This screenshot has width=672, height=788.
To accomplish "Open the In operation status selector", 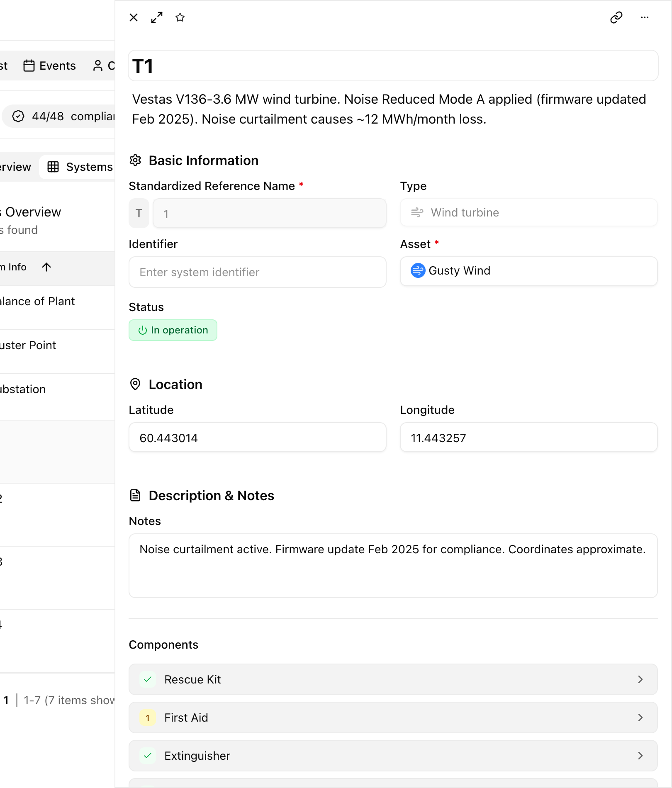I will pyautogui.click(x=173, y=330).
